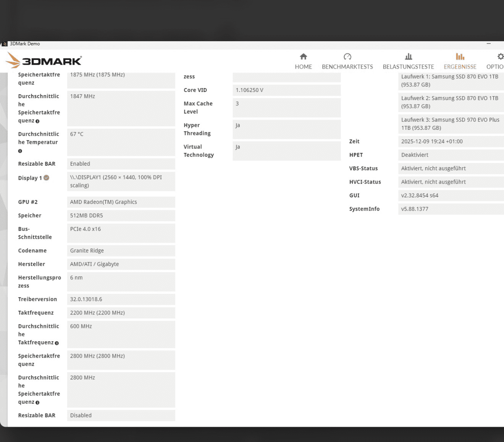Click the 'GPU #2' label
Screen dimensions: 504x442
coord(28,202)
